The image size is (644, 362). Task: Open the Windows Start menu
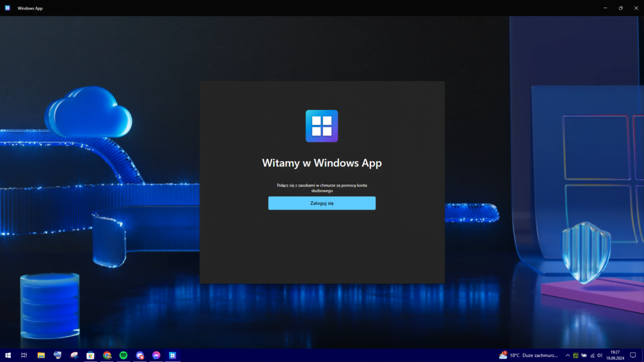[x=8, y=355]
